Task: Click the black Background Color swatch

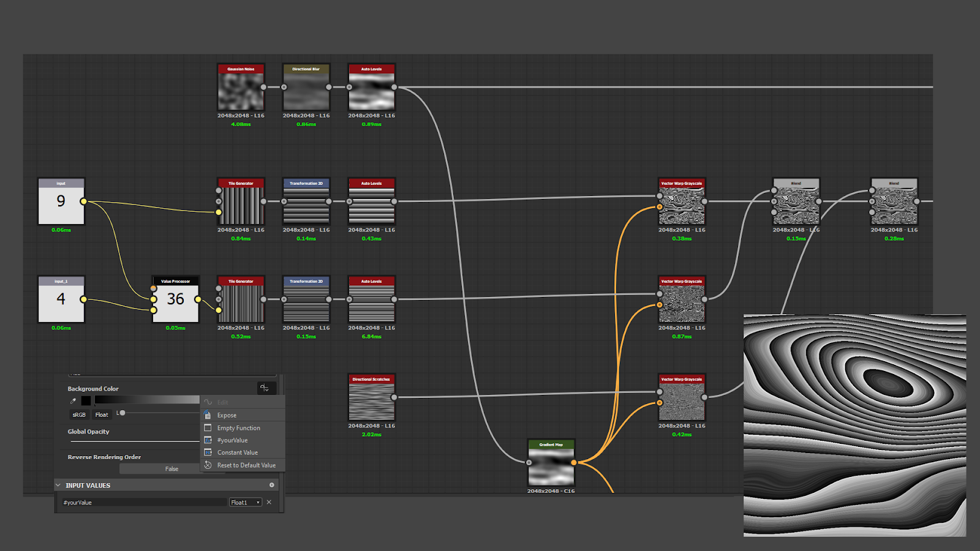Action: pos(86,401)
